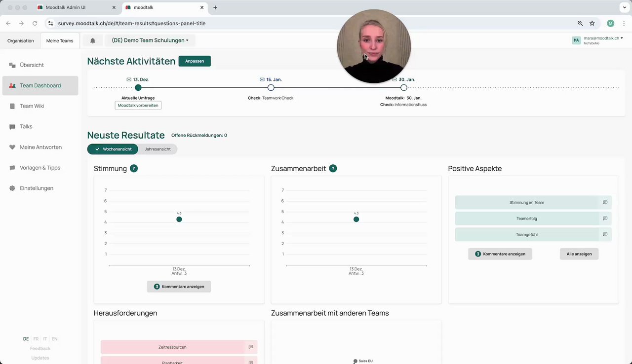Open Chrome profile avatar M
This screenshot has height=364, width=632.
tap(611, 23)
